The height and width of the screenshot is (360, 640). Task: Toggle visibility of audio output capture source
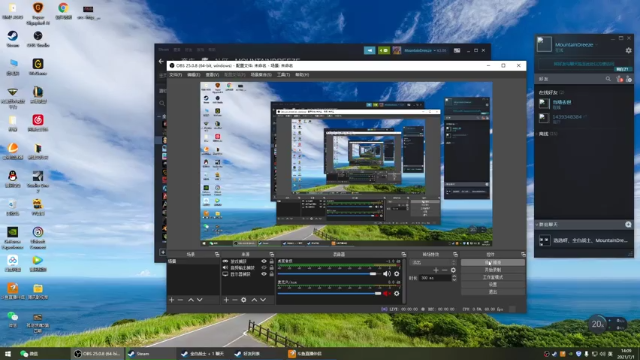click(x=264, y=268)
